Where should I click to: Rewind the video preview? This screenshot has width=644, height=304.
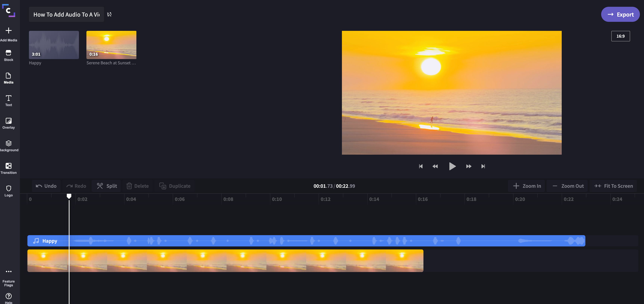point(435,166)
